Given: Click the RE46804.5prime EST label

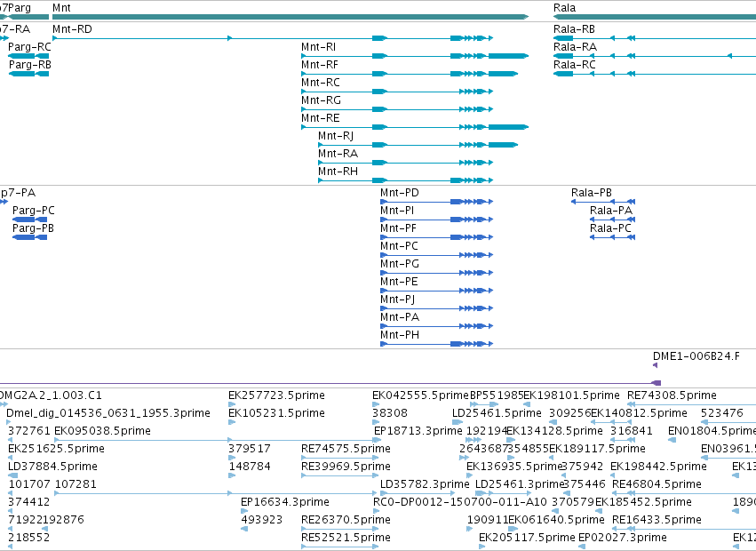Looking at the screenshot, I should (657, 484).
